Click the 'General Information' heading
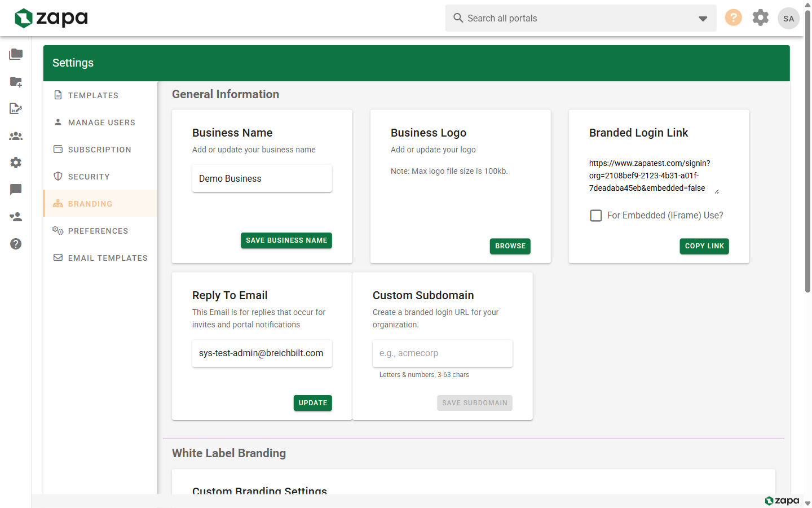Image resolution: width=812 pixels, height=508 pixels. tap(226, 94)
